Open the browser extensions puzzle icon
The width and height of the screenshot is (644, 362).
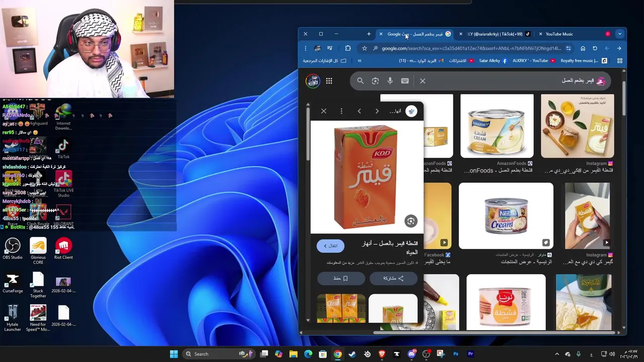tap(348, 48)
